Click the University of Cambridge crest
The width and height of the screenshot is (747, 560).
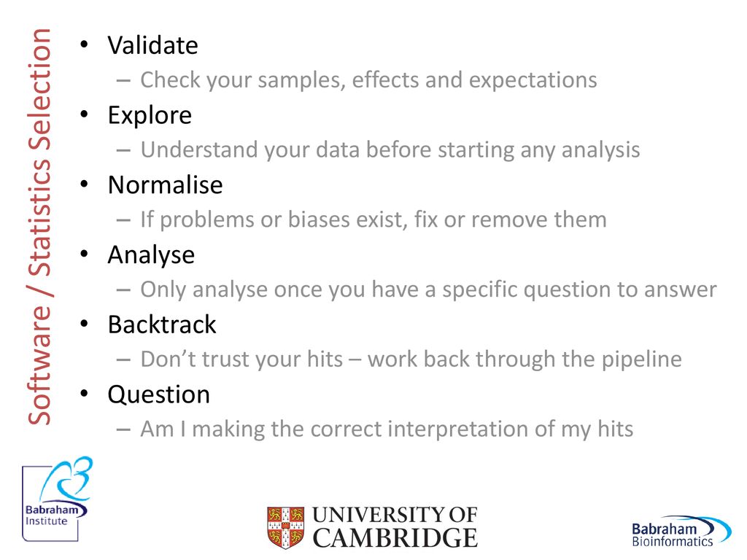pos(285,527)
